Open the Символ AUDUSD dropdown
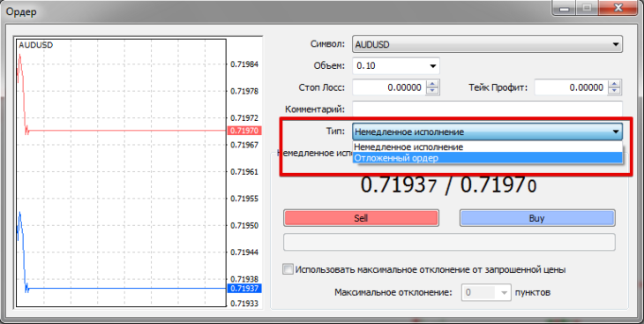644x324 pixels. coord(487,44)
